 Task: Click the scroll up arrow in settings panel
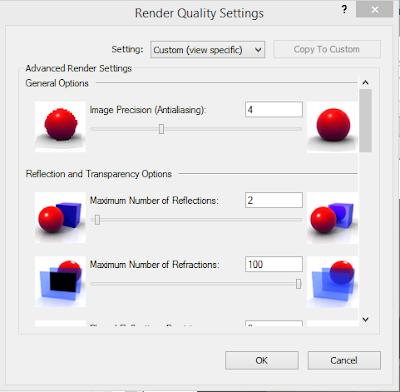pos(366,82)
